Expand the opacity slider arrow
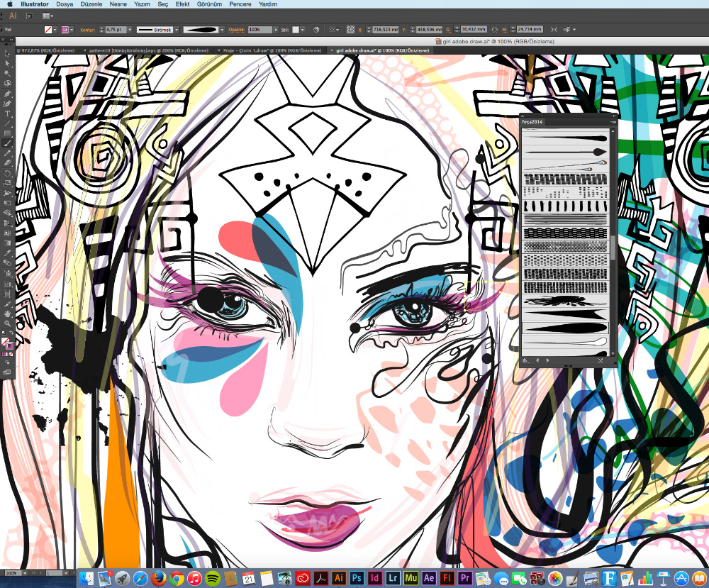 [275, 30]
